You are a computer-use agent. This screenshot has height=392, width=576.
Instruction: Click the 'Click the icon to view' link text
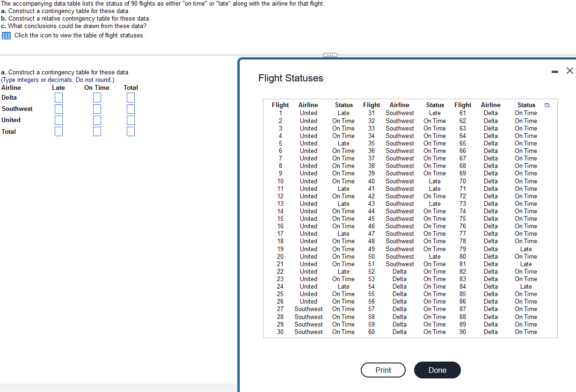coord(80,36)
